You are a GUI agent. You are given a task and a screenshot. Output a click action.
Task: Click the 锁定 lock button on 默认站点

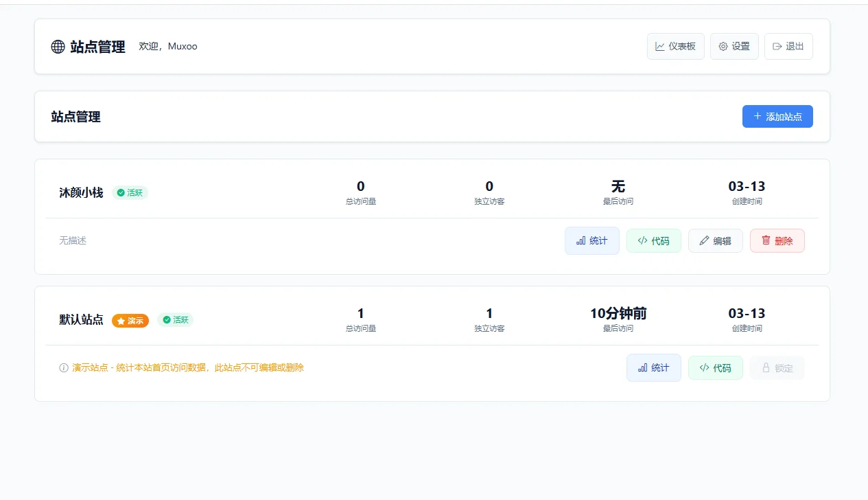(x=777, y=368)
